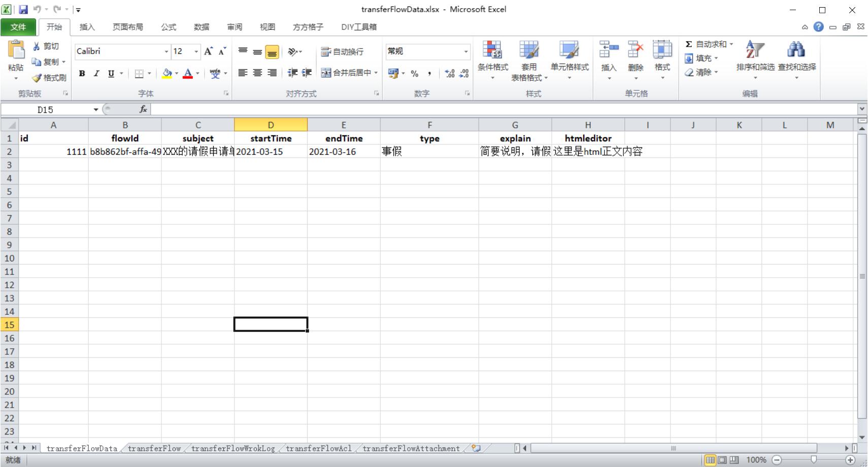Click the Merge and Center icon
Viewport: 868px width, 467px height.
tap(326, 73)
